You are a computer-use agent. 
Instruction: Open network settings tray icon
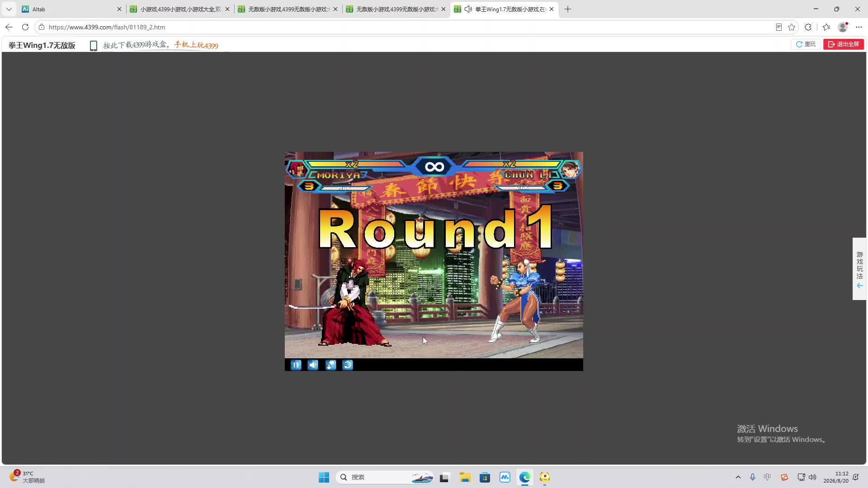click(801, 477)
